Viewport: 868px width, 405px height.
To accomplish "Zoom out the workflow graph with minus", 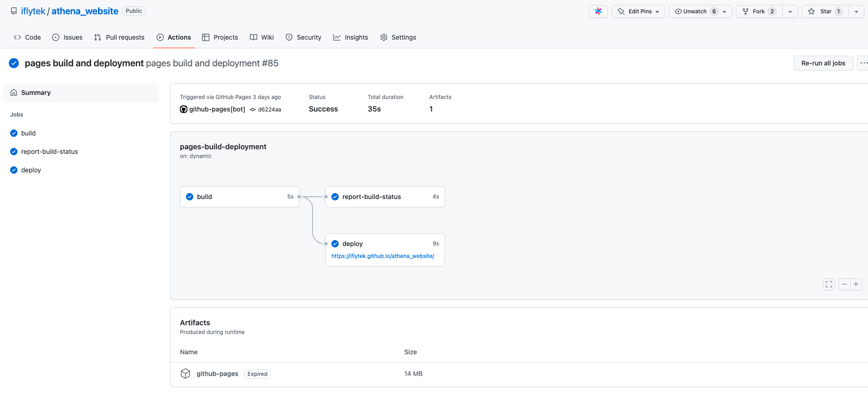I will (x=844, y=284).
